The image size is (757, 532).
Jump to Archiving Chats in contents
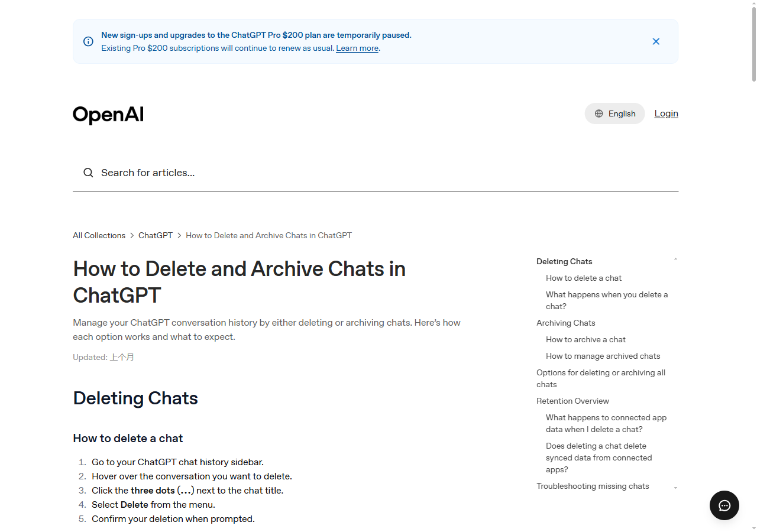point(566,323)
